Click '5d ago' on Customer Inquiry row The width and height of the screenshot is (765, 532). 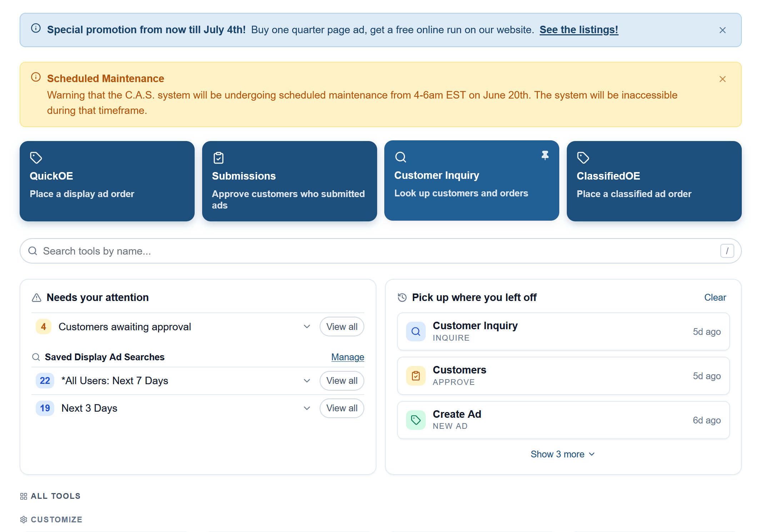coord(707,332)
